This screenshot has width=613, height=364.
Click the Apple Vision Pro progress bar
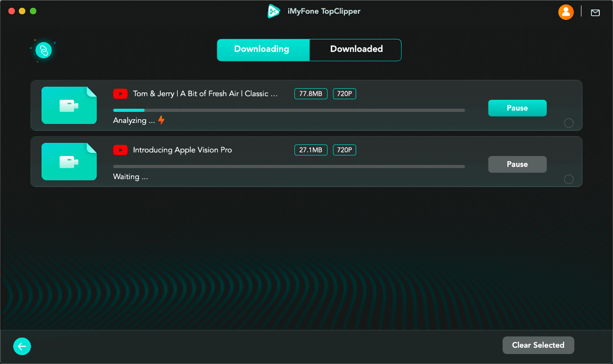pyautogui.click(x=289, y=167)
